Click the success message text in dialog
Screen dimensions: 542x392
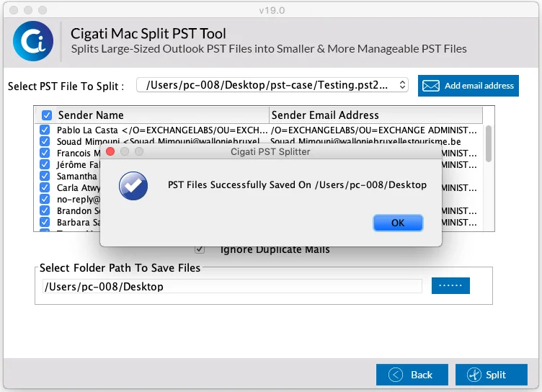297,185
